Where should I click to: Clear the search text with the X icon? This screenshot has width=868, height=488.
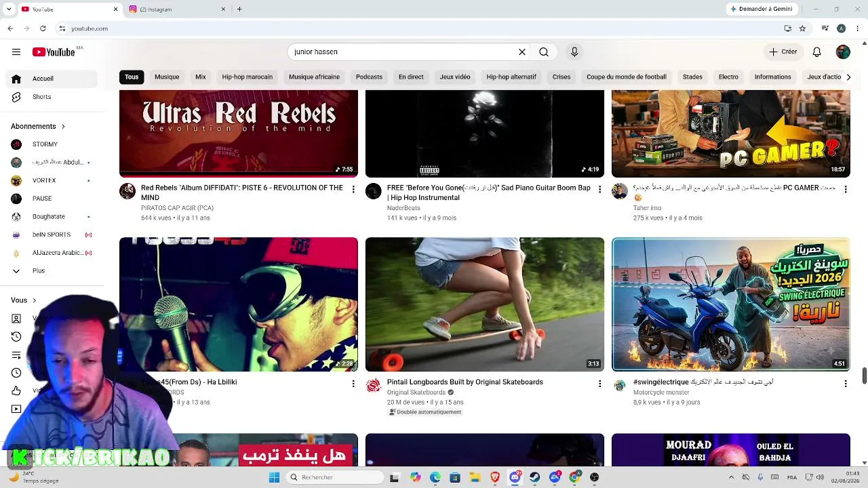point(522,52)
